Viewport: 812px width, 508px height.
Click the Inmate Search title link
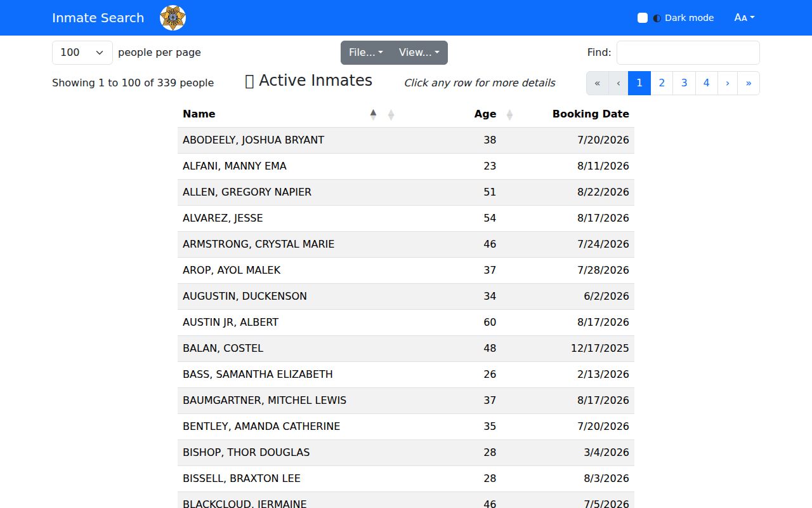coord(98,18)
